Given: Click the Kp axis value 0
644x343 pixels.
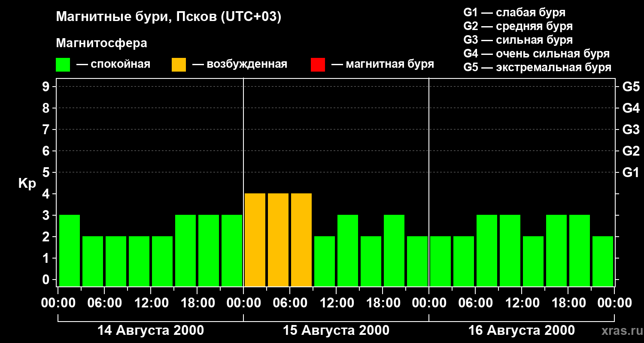Looking at the screenshot, I should point(46,280).
